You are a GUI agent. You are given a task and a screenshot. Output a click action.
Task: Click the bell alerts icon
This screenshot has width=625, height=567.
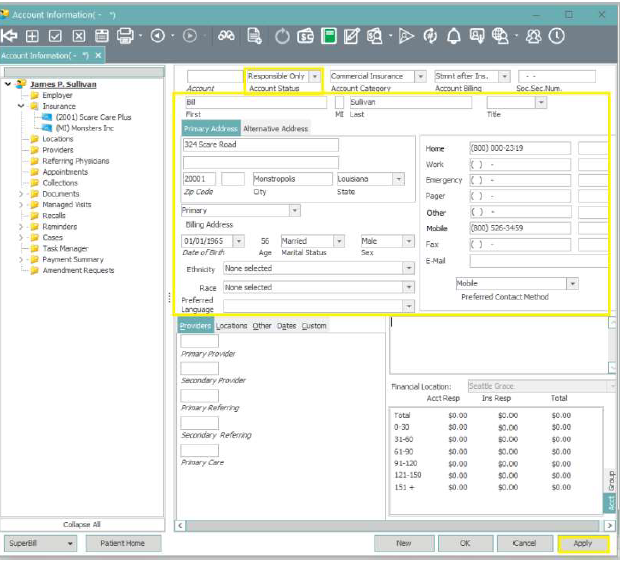454,36
